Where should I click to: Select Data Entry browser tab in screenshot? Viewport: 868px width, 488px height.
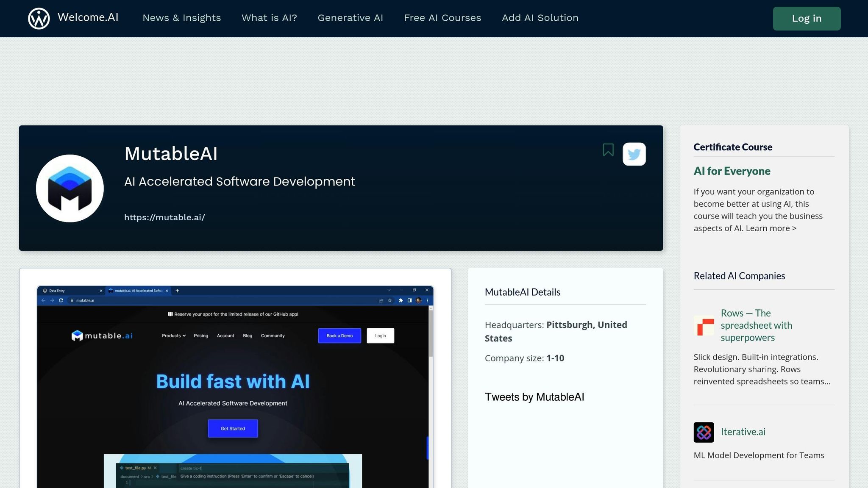[x=73, y=291]
